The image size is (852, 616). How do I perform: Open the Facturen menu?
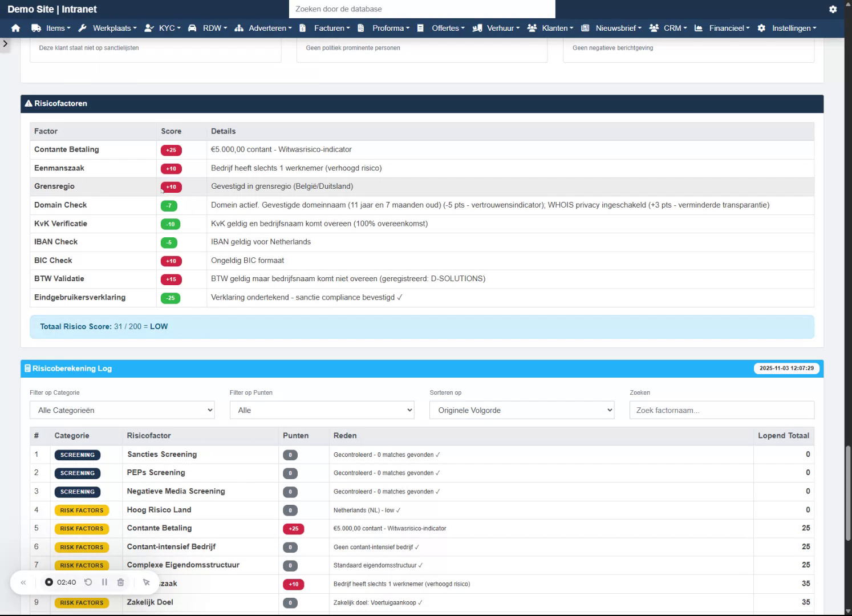[x=332, y=28]
